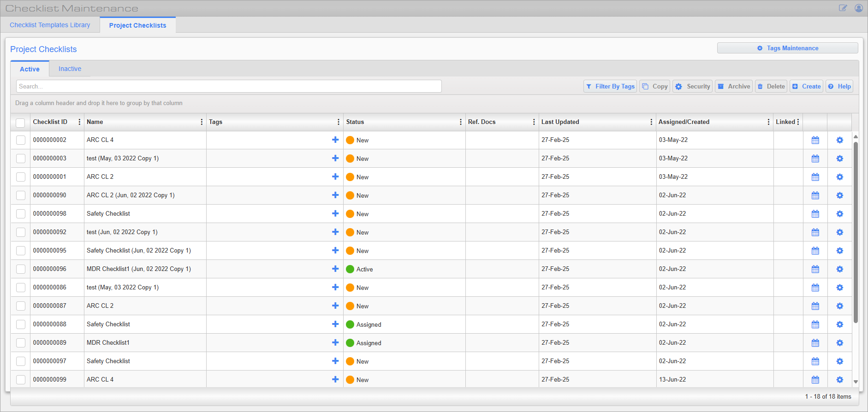868x412 pixels.
Task: Switch to the Inactive tab
Action: (70, 69)
